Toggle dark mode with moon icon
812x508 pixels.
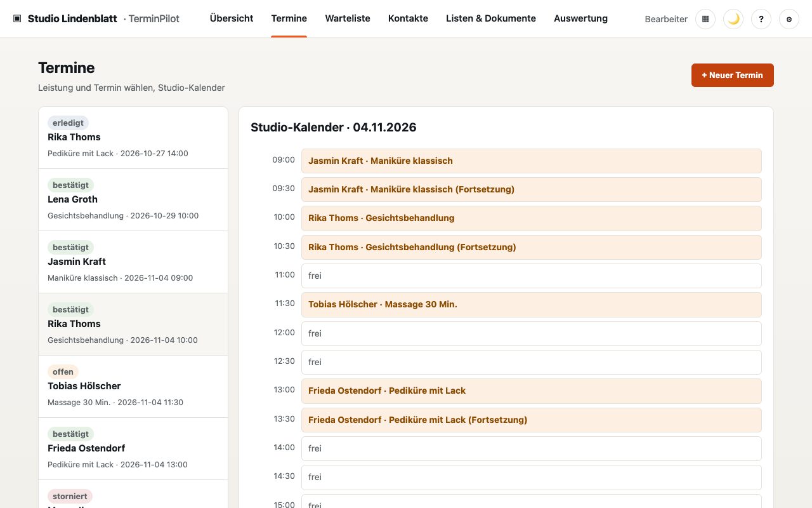tap(733, 19)
